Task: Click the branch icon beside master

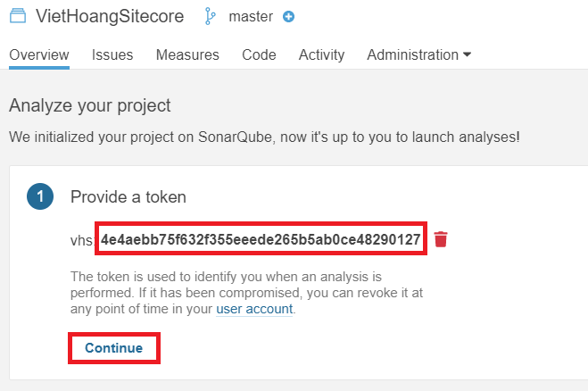Action: pos(211,16)
